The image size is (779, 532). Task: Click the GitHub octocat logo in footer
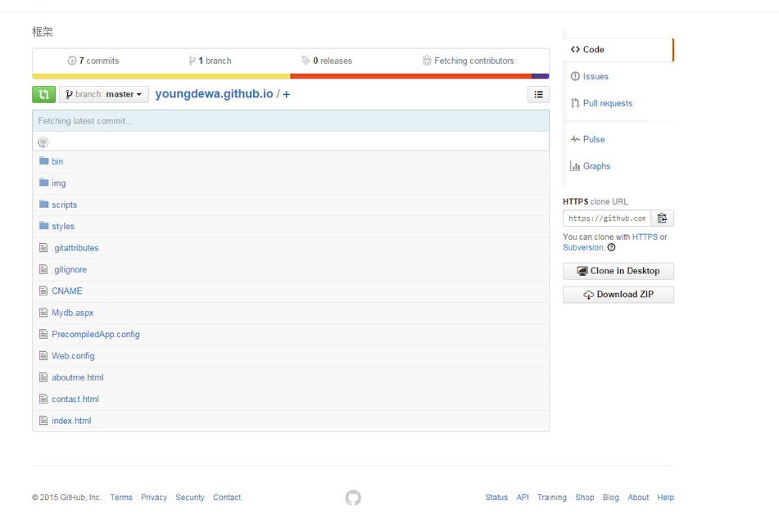point(353,498)
